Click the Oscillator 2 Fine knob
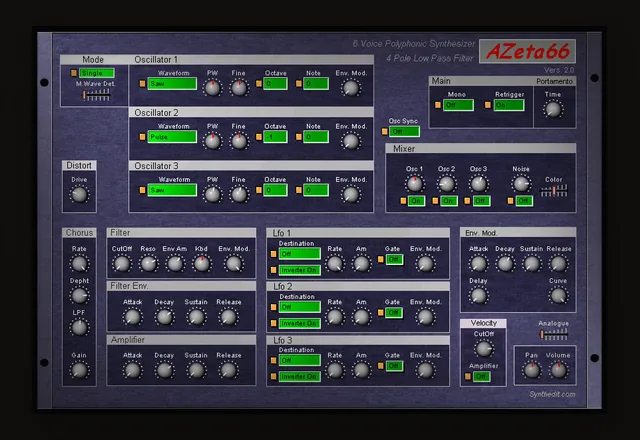 pos(239,141)
